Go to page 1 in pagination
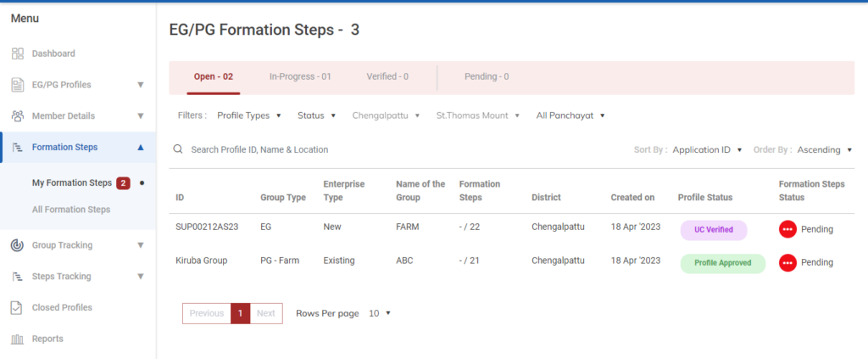The width and height of the screenshot is (868, 359). pyautogui.click(x=240, y=313)
